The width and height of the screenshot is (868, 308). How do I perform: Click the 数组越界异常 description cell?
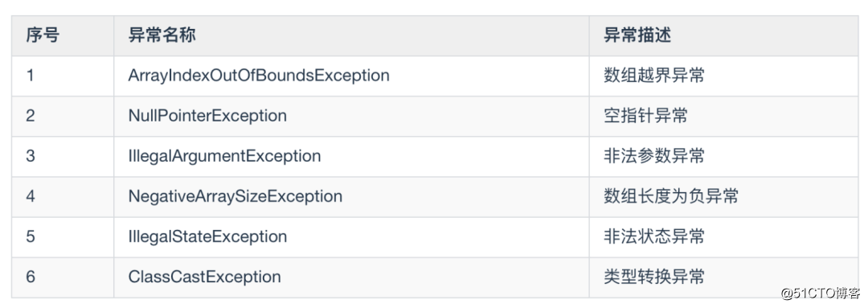pyautogui.click(x=654, y=76)
